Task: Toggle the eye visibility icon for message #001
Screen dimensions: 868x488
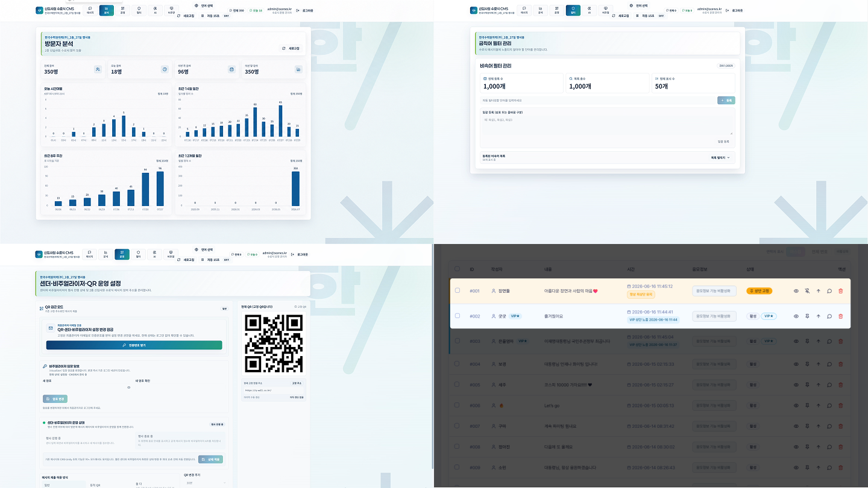Action: tap(796, 291)
